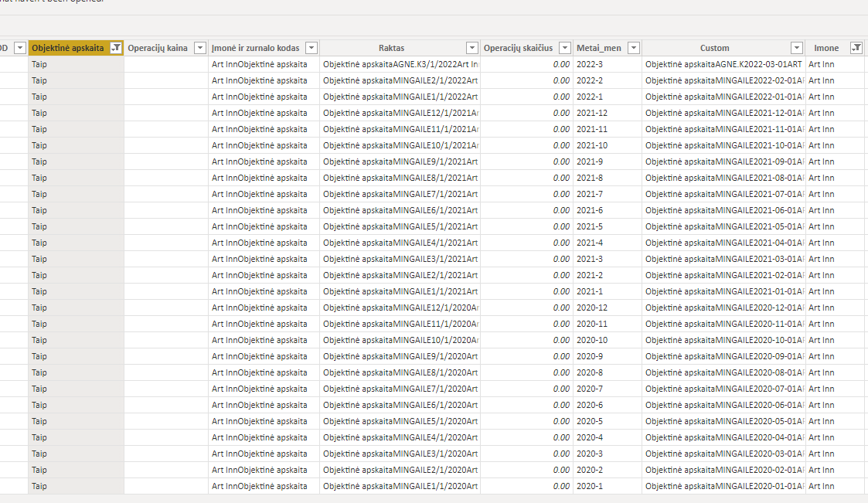Select the first Taip cell in Objektinė apskaita

(x=77, y=64)
